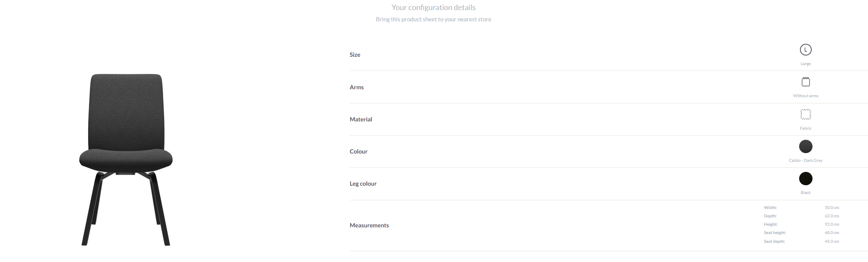Click the 'Calido - Dark Grey' caption

[x=805, y=161]
